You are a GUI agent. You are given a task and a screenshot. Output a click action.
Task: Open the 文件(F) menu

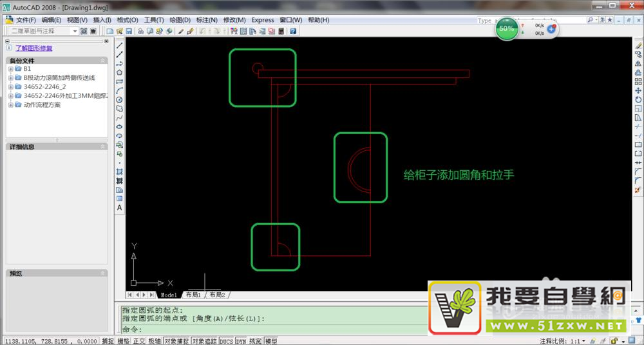[x=26, y=20]
